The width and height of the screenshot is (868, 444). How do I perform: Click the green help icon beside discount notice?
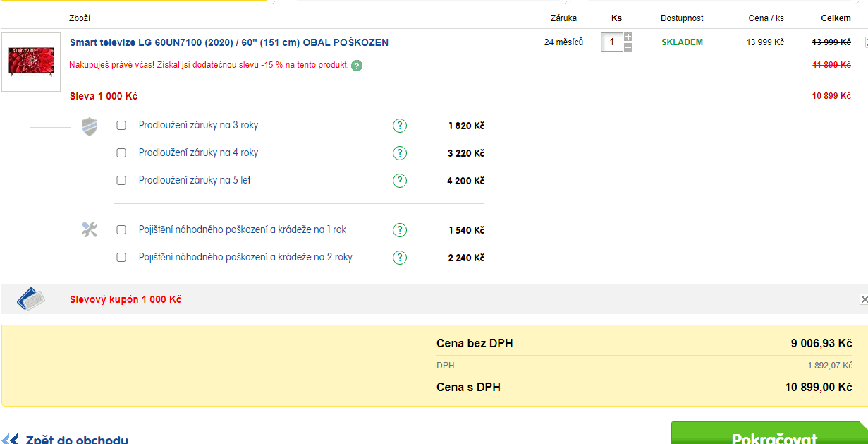coord(357,66)
